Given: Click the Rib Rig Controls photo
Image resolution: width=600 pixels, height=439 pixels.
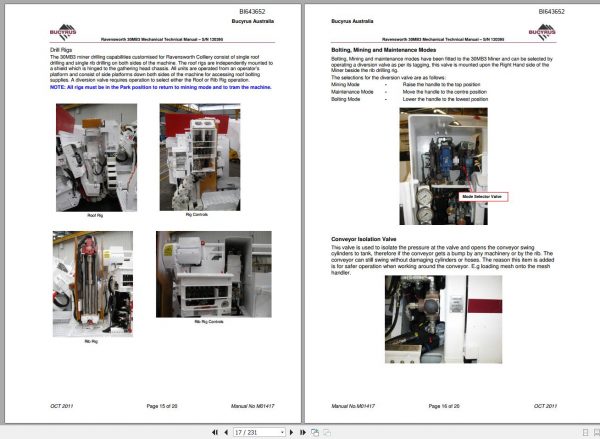Looking at the screenshot, I should click(x=214, y=274).
